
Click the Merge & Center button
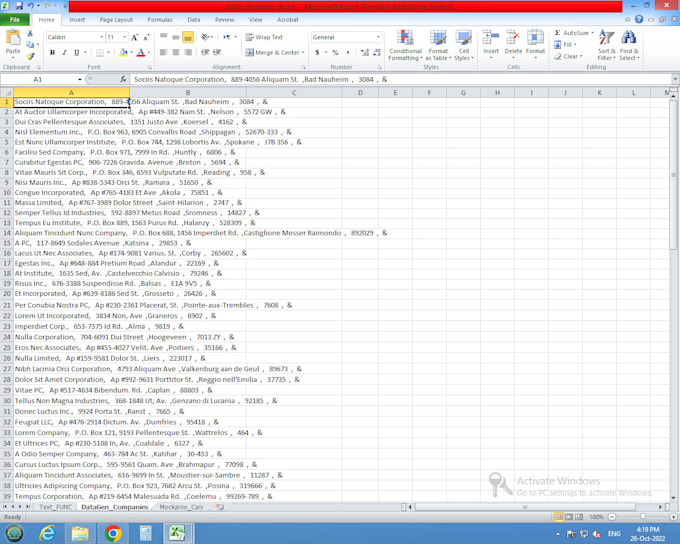274,53
